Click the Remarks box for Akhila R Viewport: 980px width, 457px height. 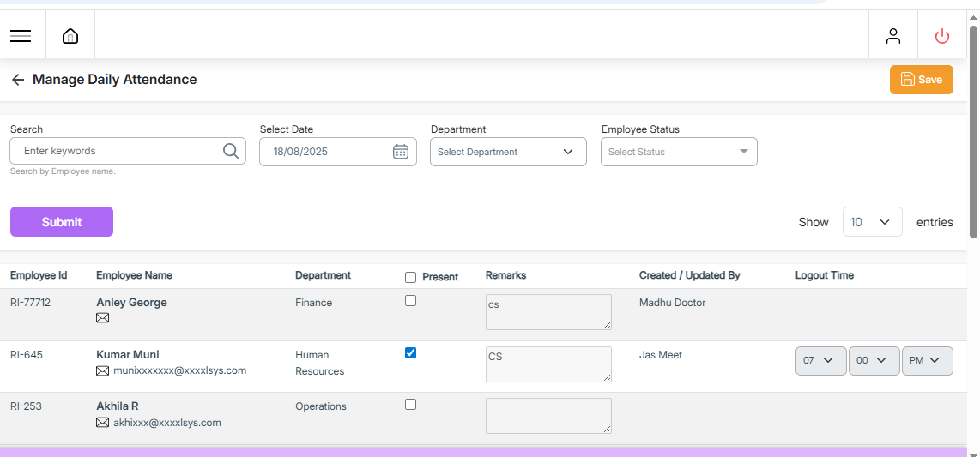[548, 415]
